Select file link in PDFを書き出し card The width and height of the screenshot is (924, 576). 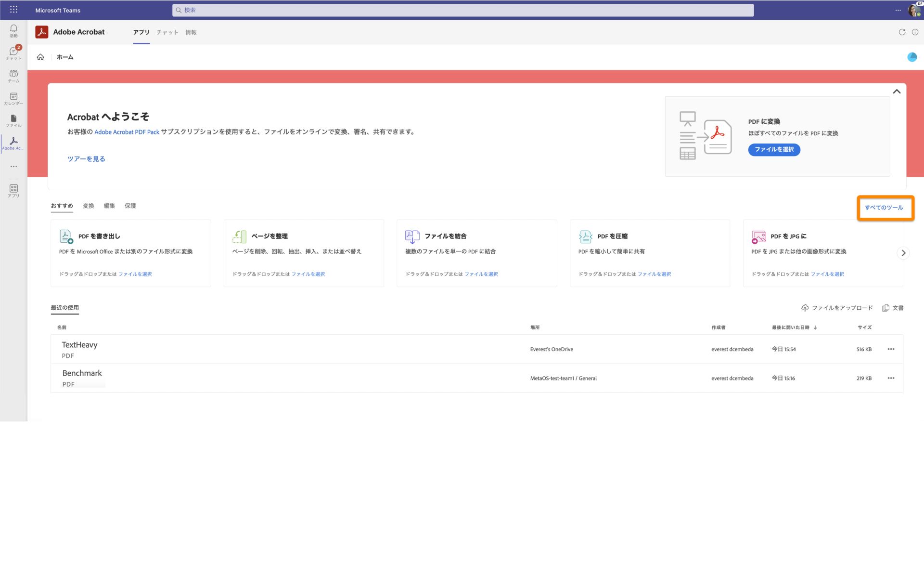point(135,274)
